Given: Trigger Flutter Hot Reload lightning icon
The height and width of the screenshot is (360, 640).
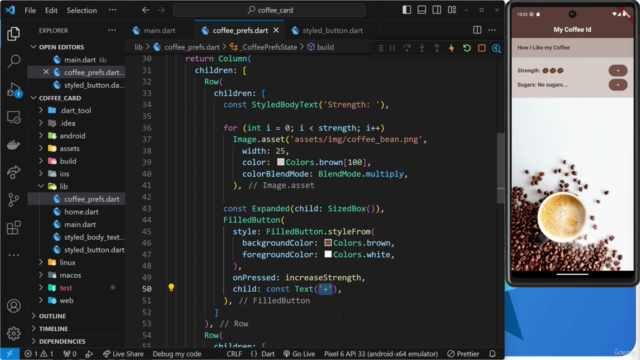Looking at the screenshot, I should 451,48.
